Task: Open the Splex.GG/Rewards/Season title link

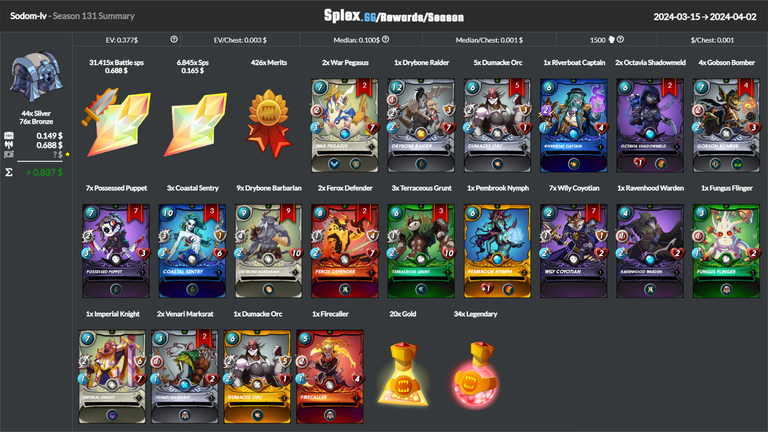Action: (x=394, y=16)
